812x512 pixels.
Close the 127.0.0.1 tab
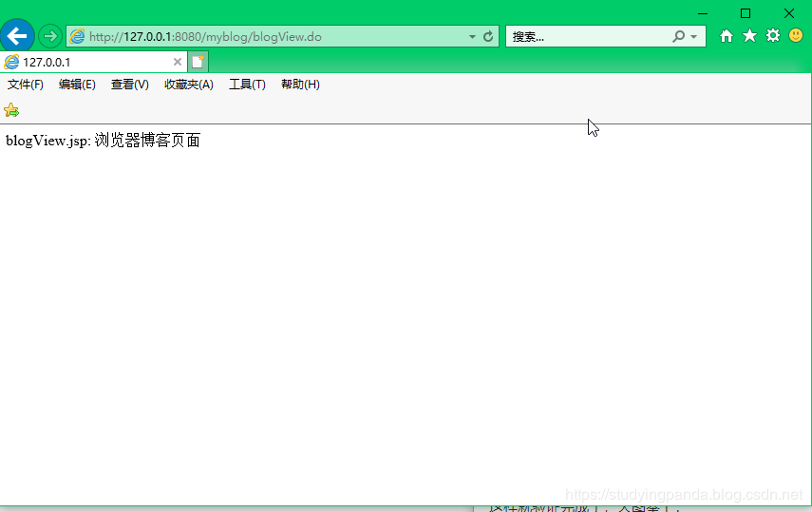coord(177,62)
